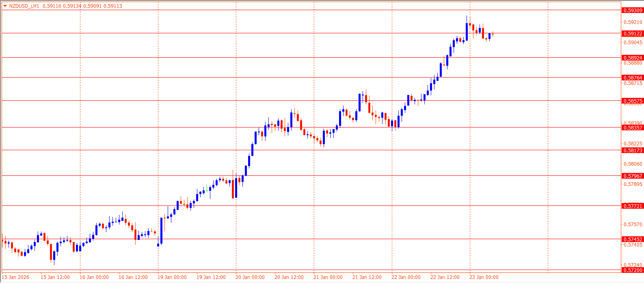Click the 0.58880 price scale value
This screenshot has width=644, height=283.
[x=633, y=63]
